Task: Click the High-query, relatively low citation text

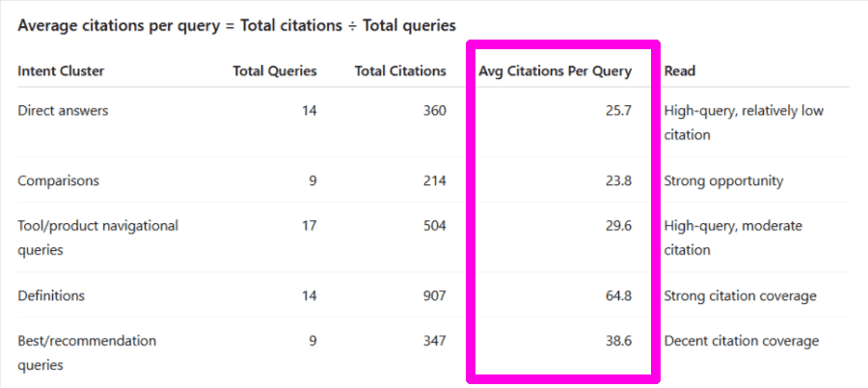Action: point(744,123)
